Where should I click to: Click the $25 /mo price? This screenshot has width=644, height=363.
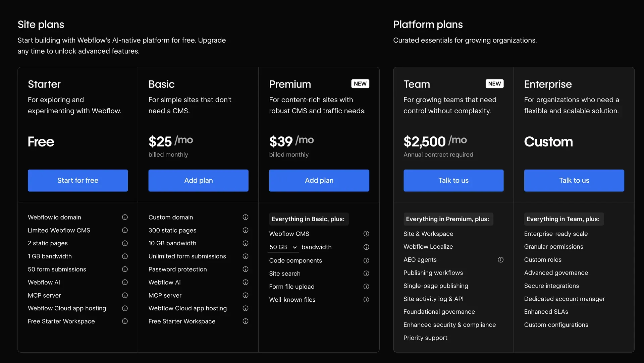pos(171,141)
